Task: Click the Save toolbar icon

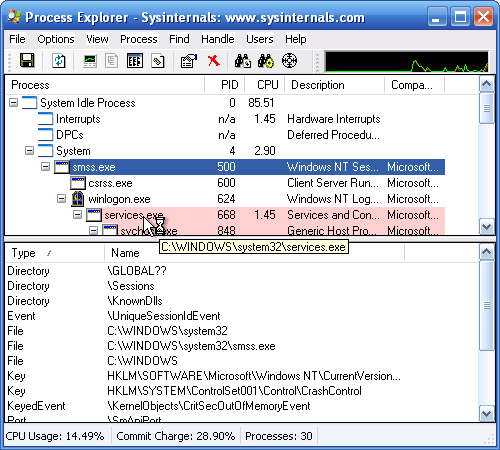Action: [x=27, y=61]
